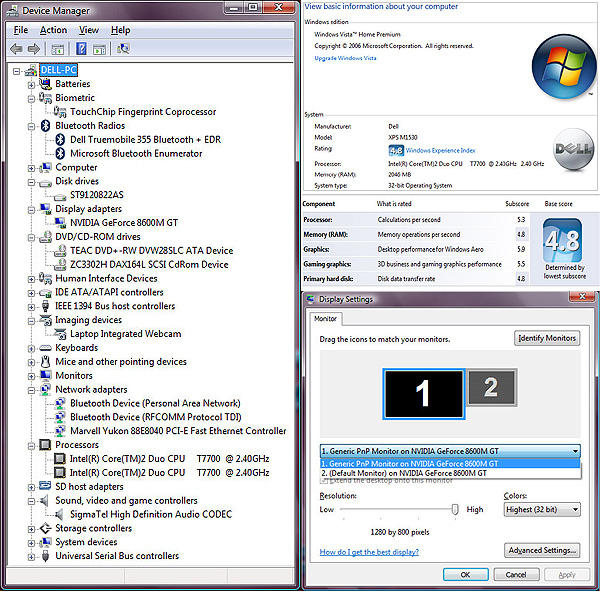Collapse the Display adapters category
600x593 pixels.
(31, 210)
